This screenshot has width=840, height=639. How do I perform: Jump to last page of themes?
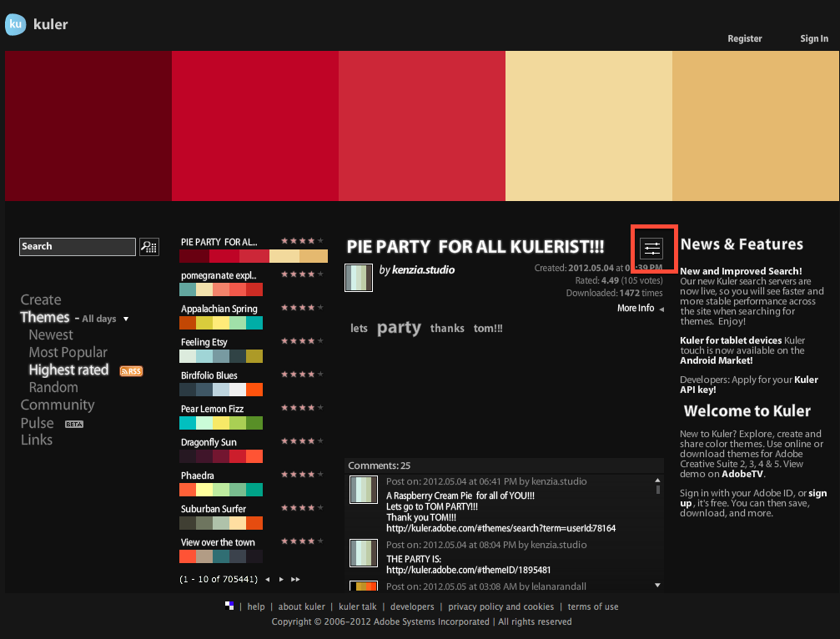[x=295, y=579]
